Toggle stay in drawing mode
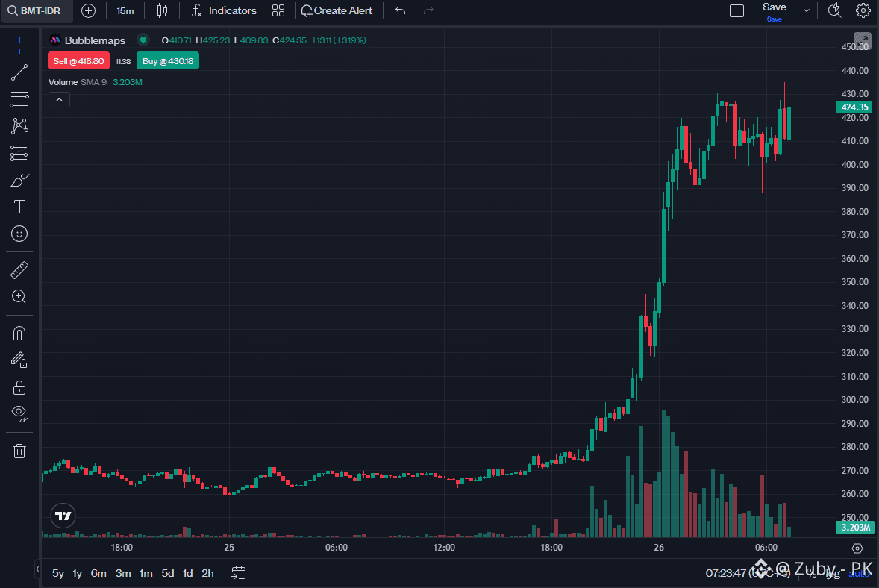 [19, 360]
